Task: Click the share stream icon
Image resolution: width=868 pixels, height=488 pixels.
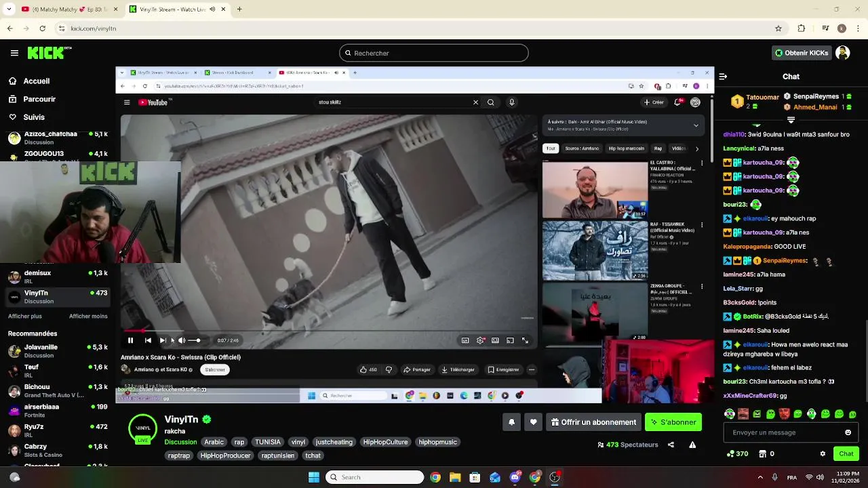Action: pyautogui.click(x=671, y=445)
